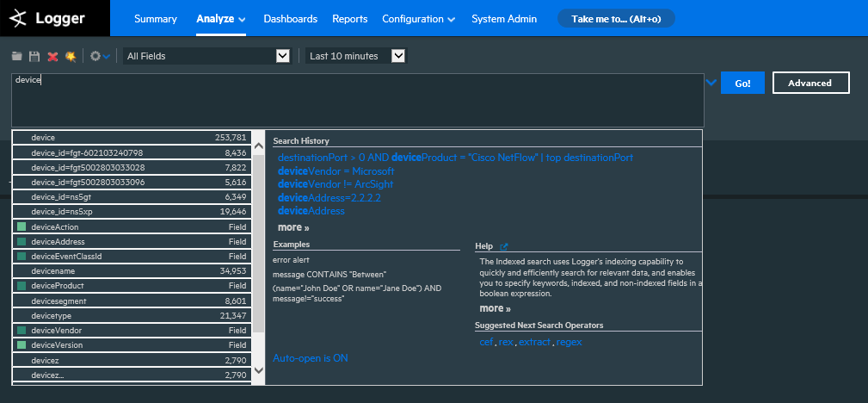Click the Advanced search button
Image resolution: width=868 pixels, height=403 pixels.
coord(810,83)
